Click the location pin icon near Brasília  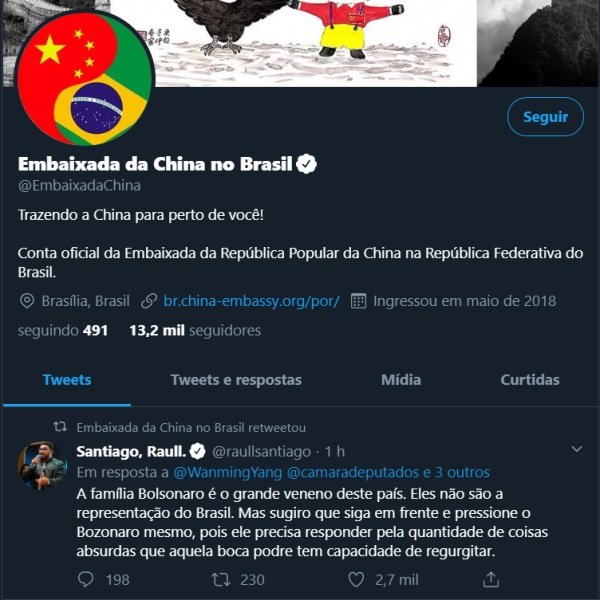coord(27,301)
